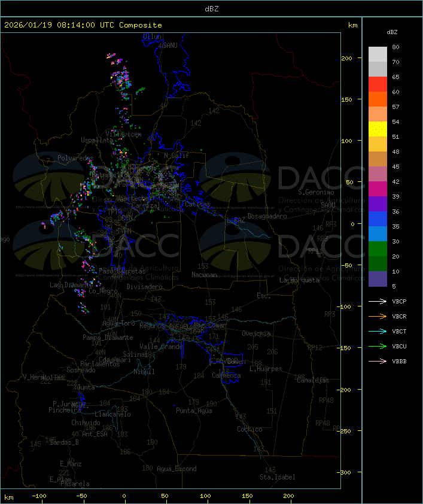Image resolution: width=423 pixels, height=504 pixels.
Task: Click the Sta.Isabel label on the map
Action: point(278,477)
